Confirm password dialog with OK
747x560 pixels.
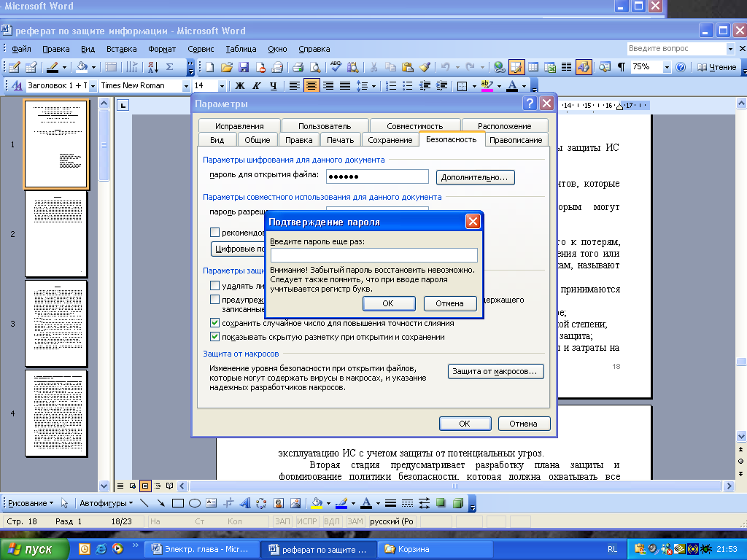tap(388, 303)
